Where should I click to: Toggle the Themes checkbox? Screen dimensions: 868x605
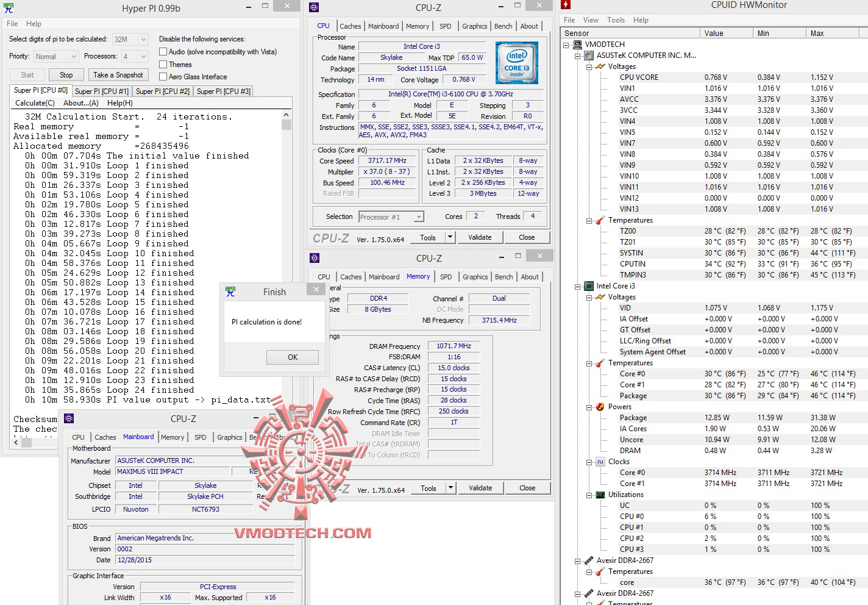[x=163, y=64]
